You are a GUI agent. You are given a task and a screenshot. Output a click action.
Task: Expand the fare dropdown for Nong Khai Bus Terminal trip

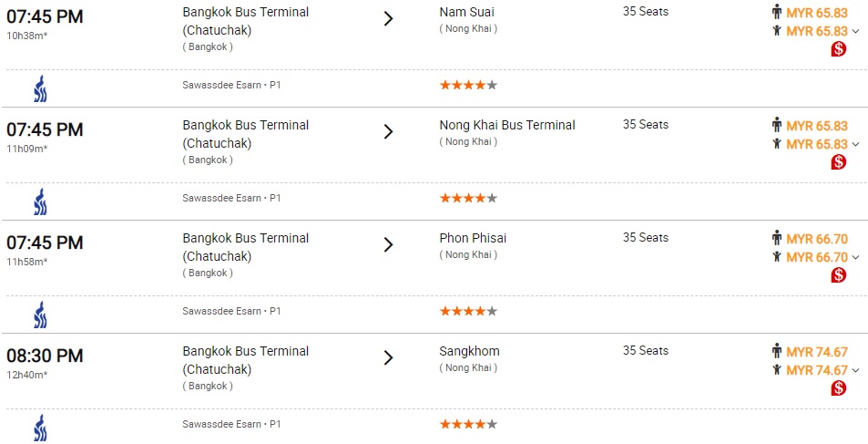click(x=855, y=145)
